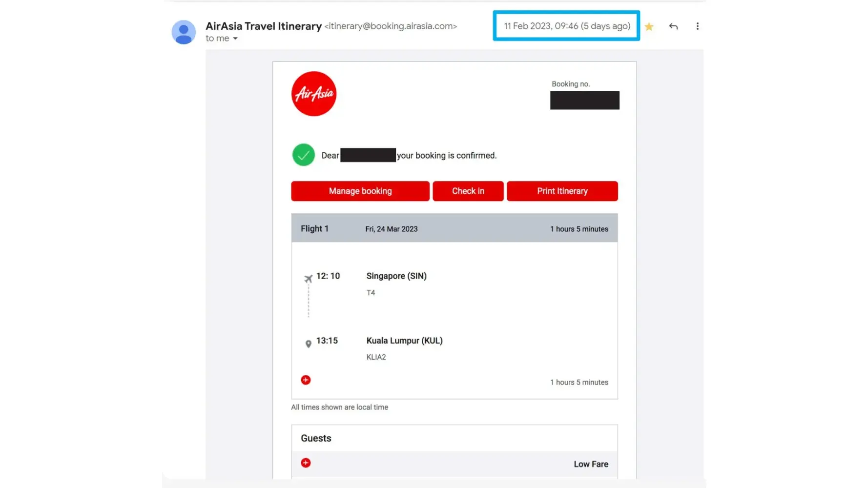Reply to the email using the arrow icon

673,26
